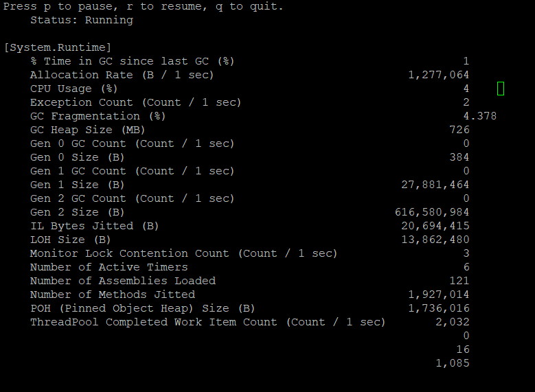Screen dimensions: 535x392
Task: Click the GC Heap Size (MB) label
Action: tap(87, 130)
